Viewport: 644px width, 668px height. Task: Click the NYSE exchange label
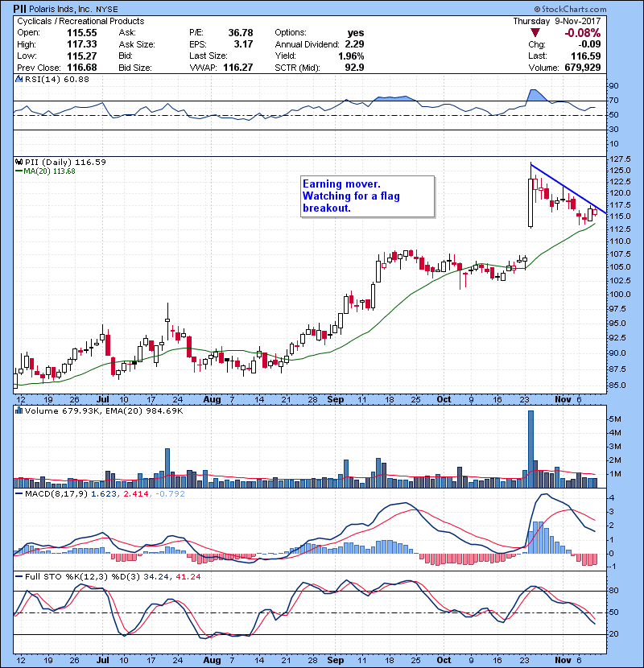(107, 9)
